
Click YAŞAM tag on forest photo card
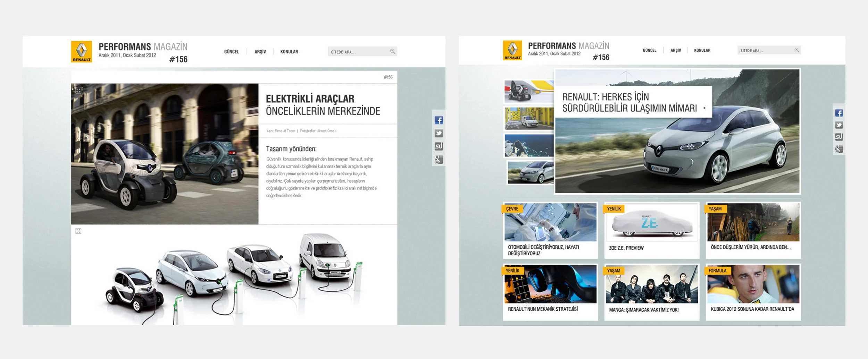(715, 209)
